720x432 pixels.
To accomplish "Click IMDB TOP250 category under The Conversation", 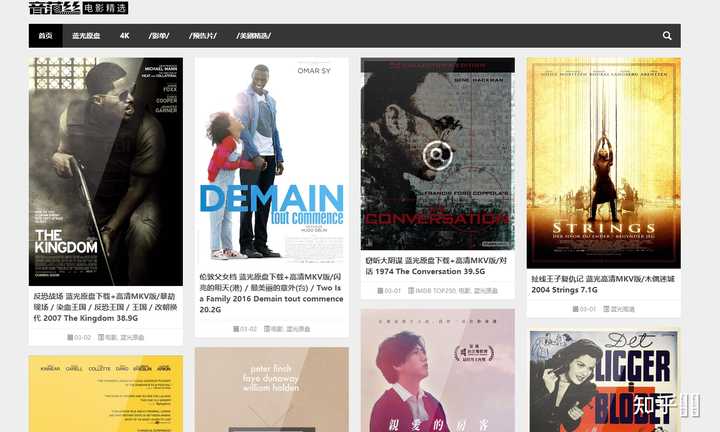I will coord(436,291).
